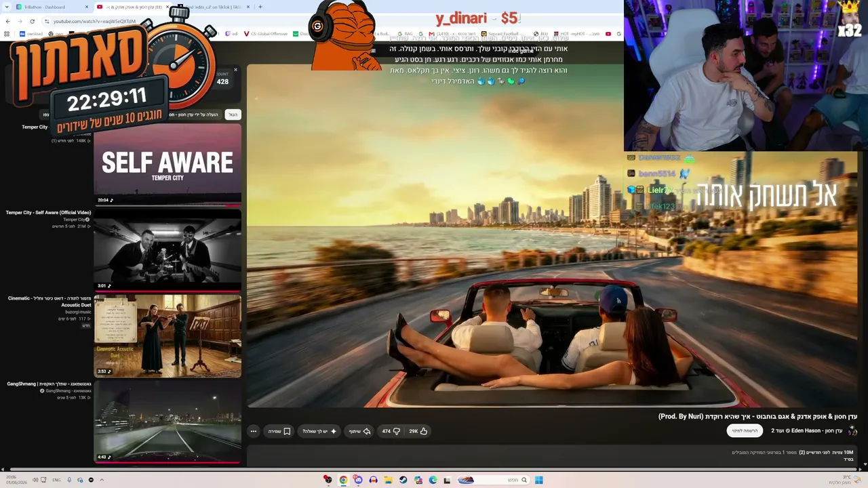The height and width of the screenshot is (488, 868).
Task: Open the Eden Hason channel avatar
Action: 852,430
